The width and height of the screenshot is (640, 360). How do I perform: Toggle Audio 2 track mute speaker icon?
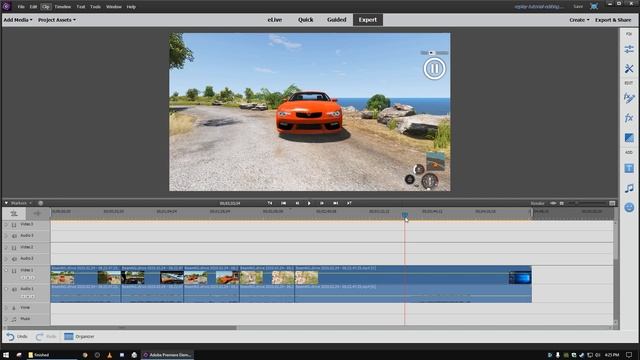coord(14,259)
